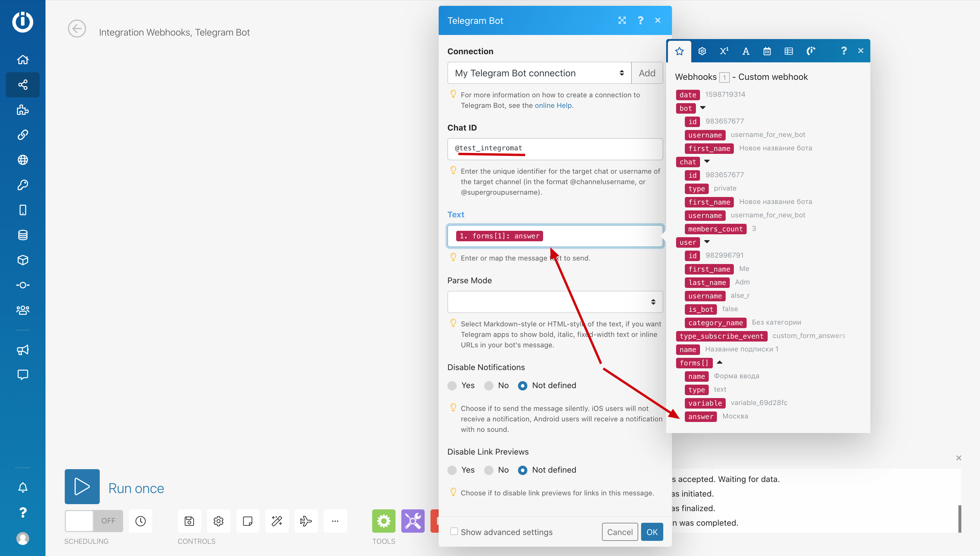The image size is (980, 556).
Task: Switch to the math functions tab
Action: click(x=724, y=51)
